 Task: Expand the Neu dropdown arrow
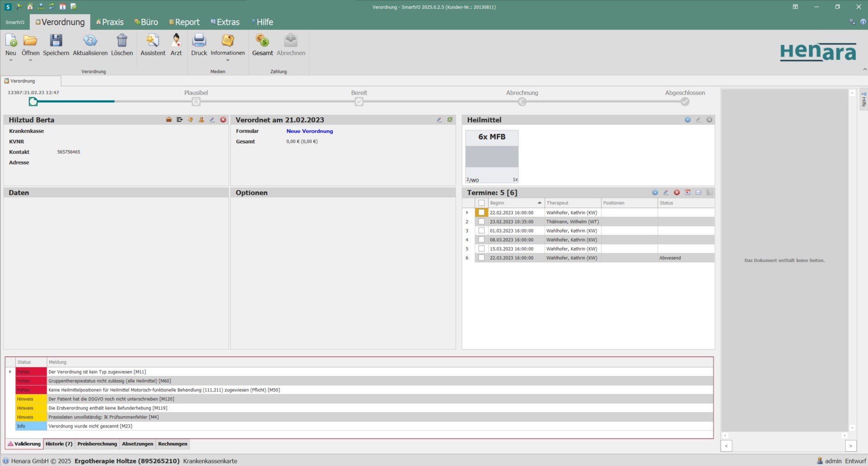[x=11, y=59]
